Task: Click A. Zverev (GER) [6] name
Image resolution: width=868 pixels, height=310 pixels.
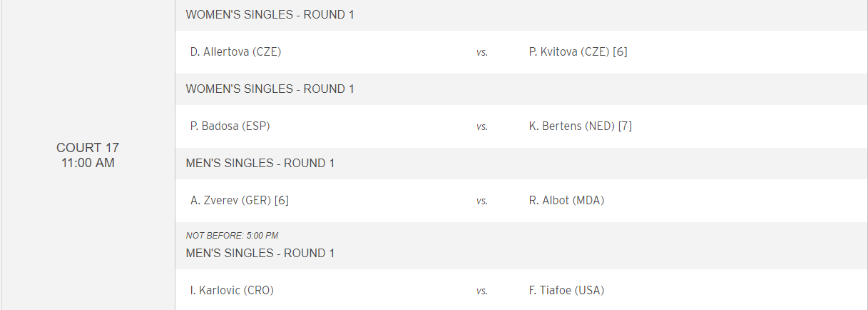Action: [x=239, y=200]
